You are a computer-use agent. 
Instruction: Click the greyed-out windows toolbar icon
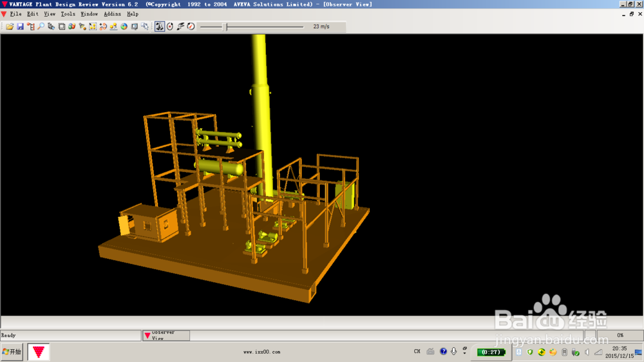click(x=144, y=26)
